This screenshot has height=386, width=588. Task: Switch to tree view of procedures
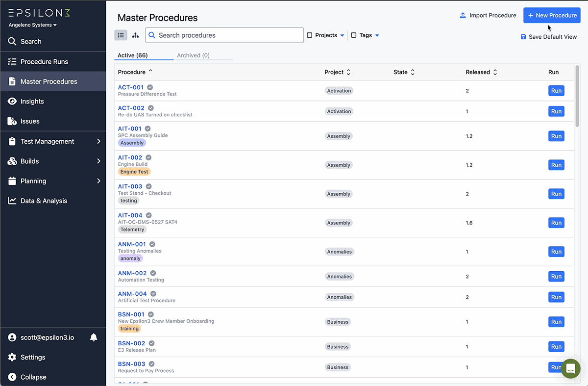[136, 35]
